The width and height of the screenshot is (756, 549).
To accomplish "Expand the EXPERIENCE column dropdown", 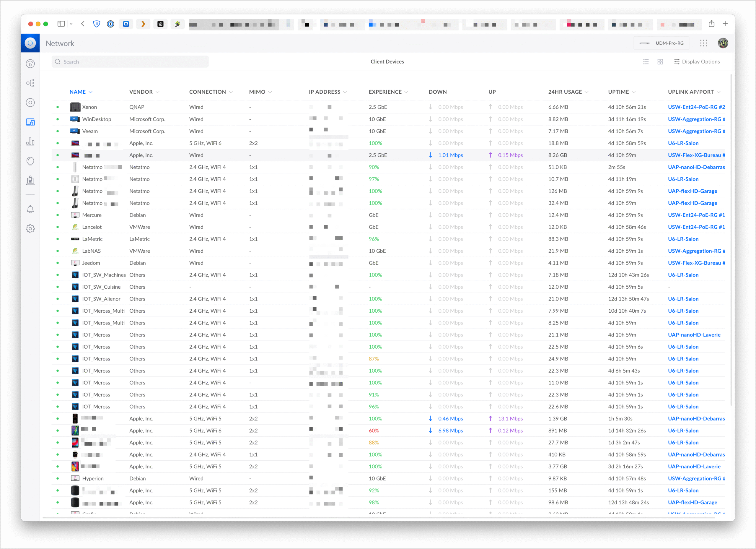I will click(x=406, y=92).
